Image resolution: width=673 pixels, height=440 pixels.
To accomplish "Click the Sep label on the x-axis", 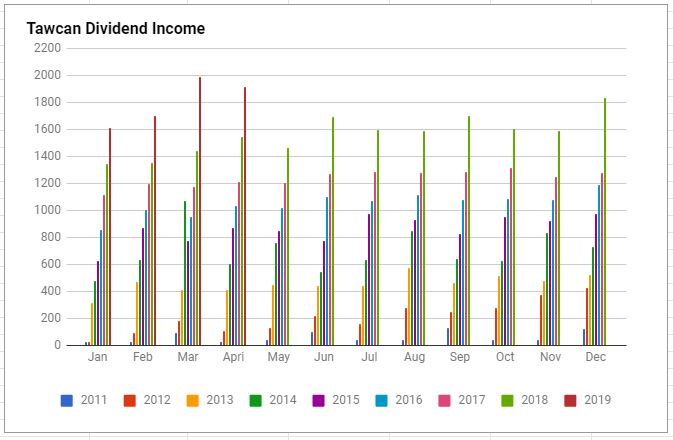I will point(460,357).
